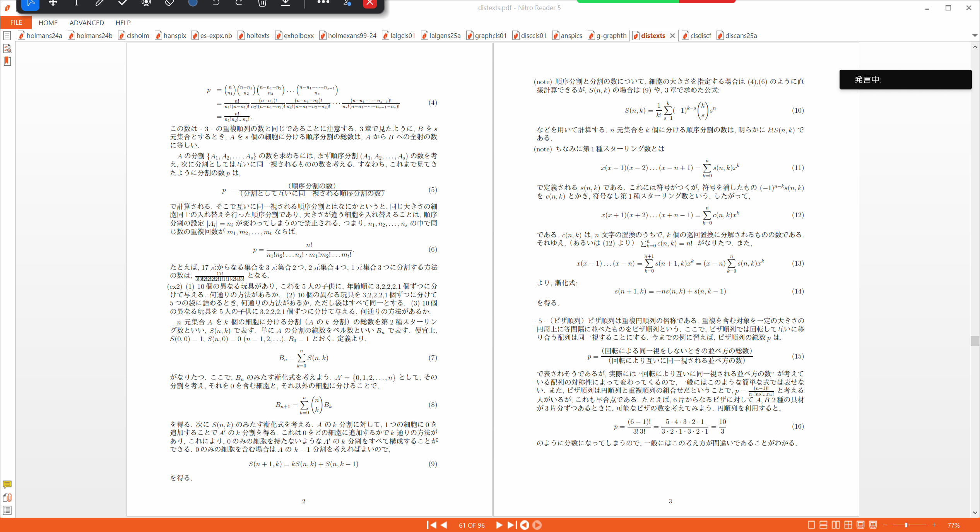The width and height of the screenshot is (980, 532).
Task: Switch to the hanspix document tab
Action: point(171,36)
